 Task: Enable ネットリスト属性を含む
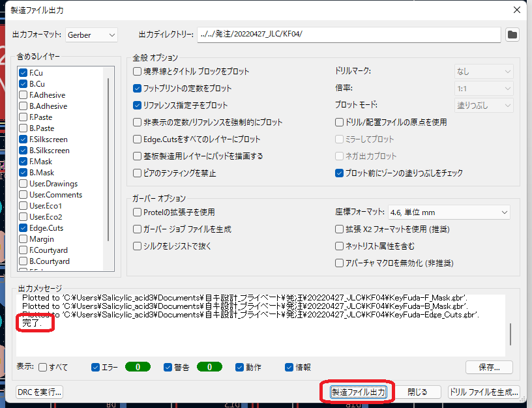pyautogui.click(x=339, y=246)
